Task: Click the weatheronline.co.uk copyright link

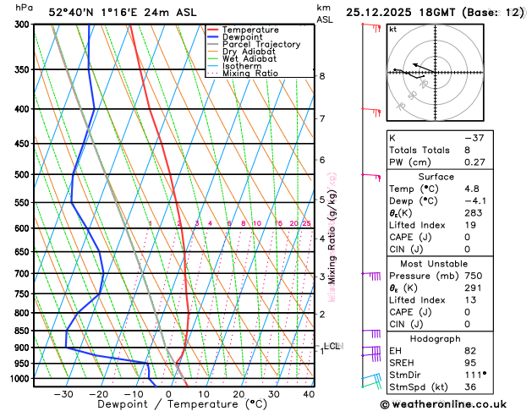Action: pyautogui.click(x=443, y=404)
